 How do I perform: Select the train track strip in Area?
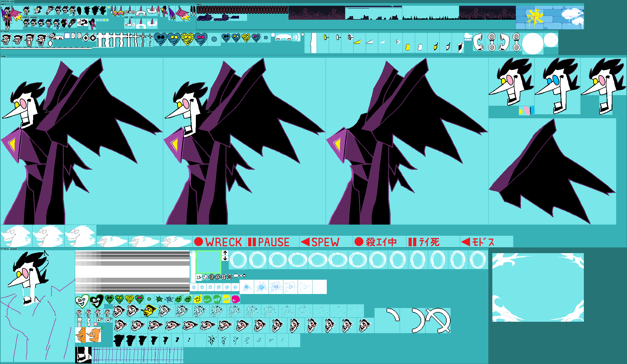[242, 10]
